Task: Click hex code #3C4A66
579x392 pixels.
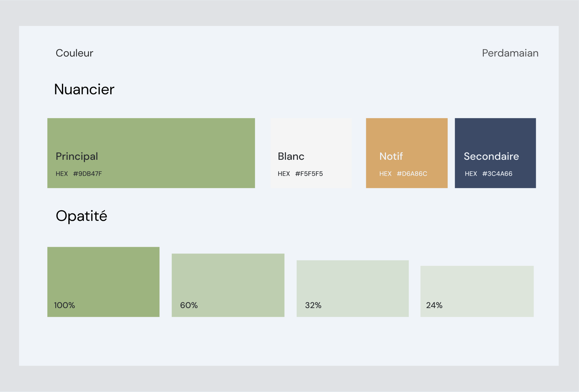Action: click(497, 174)
